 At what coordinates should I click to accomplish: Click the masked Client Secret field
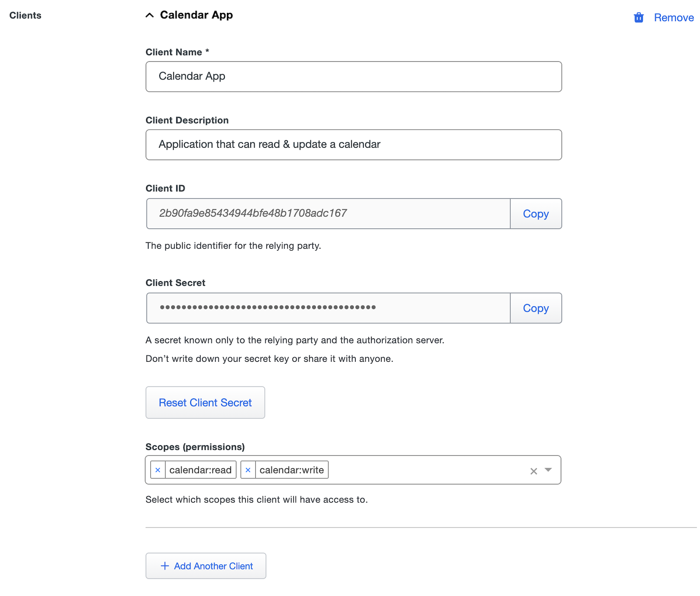327,308
